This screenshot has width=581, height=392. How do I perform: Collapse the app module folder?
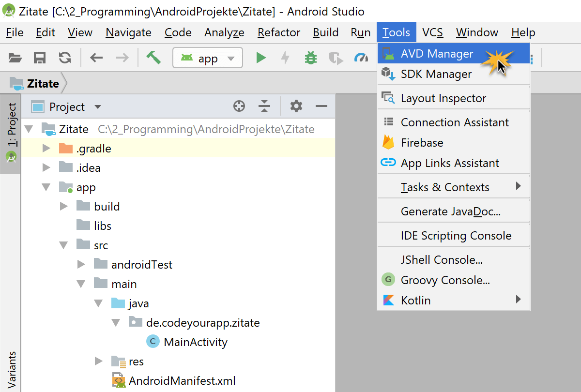tap(46, 187)
